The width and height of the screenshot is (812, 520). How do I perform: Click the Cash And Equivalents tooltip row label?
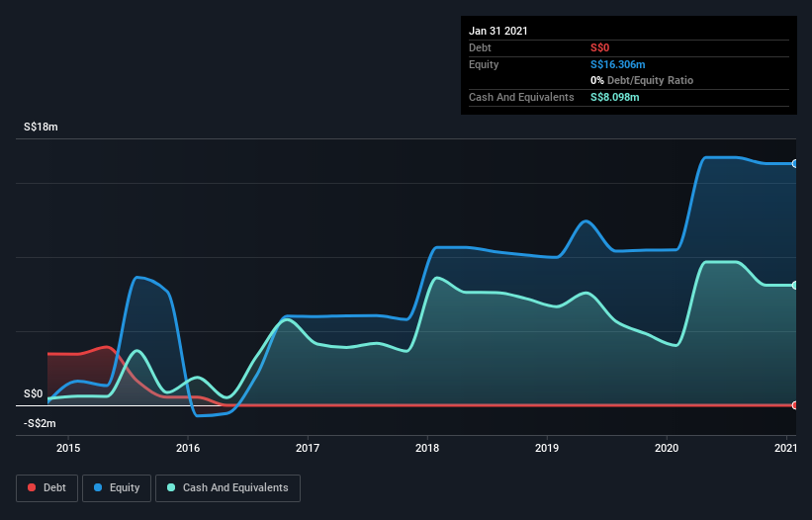pos(521,97)
